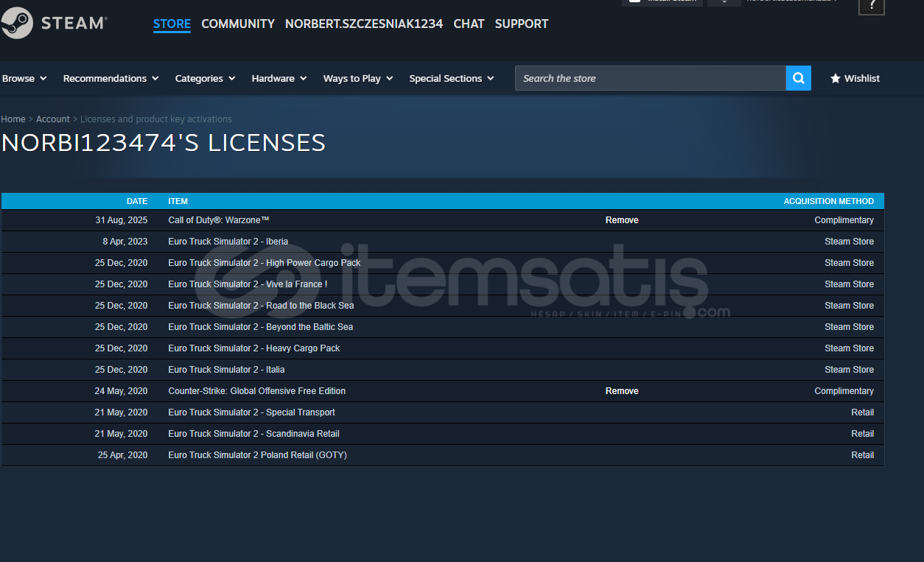Open the CHAT menu item
This screenshot has height=562, width=924.
469,24
